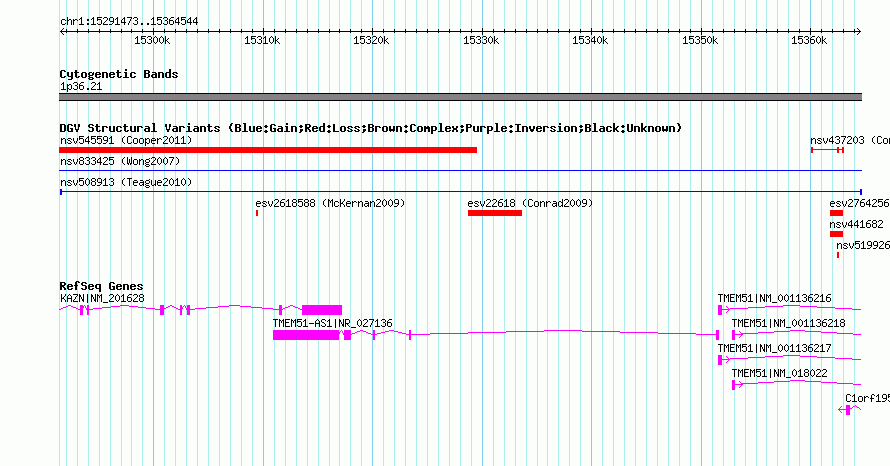Click the Cytogenetic Bands track title
This screenshot has width=890, height=466.
119,74
